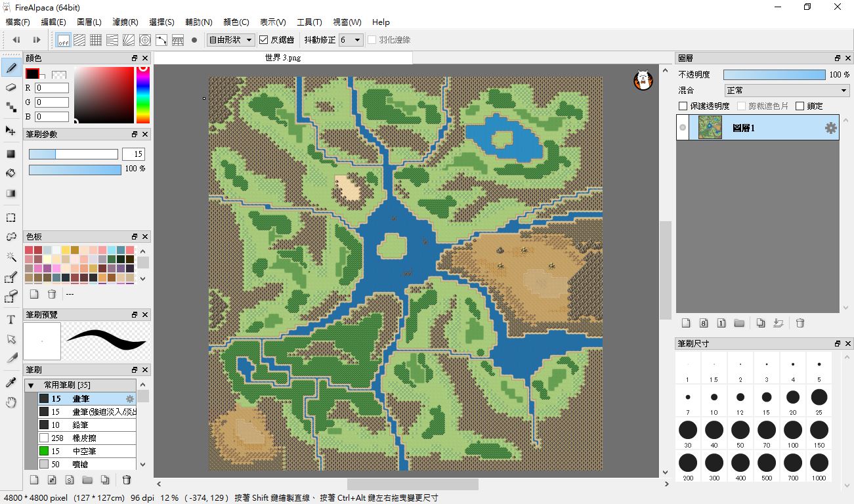
Task: Merge layer down icon
Action: click(779, 323)
